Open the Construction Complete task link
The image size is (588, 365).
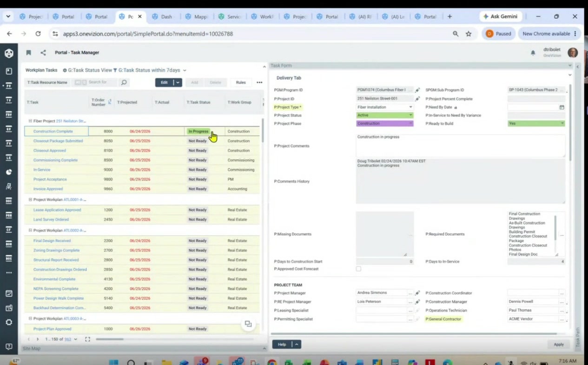[53, 132]
